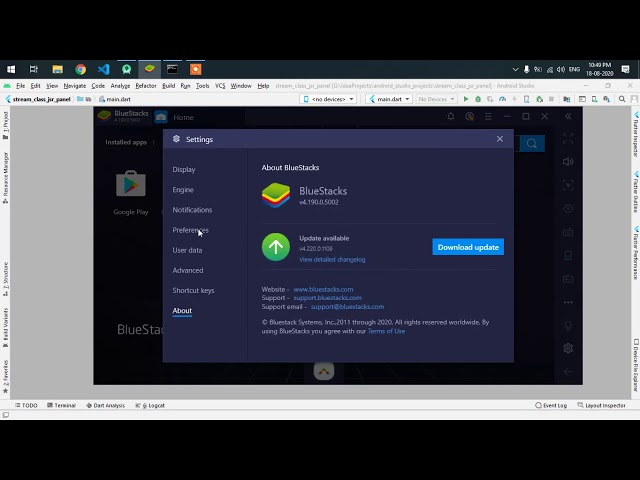Open the main.dart run configuration dropdown
This screenshot has width=640, height=480.
coord(389,99)
